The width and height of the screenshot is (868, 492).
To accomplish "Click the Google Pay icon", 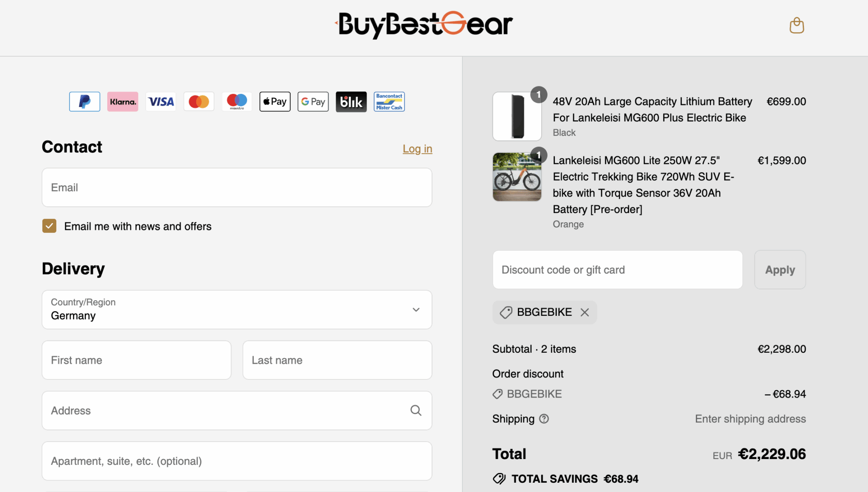I will 313,102.
